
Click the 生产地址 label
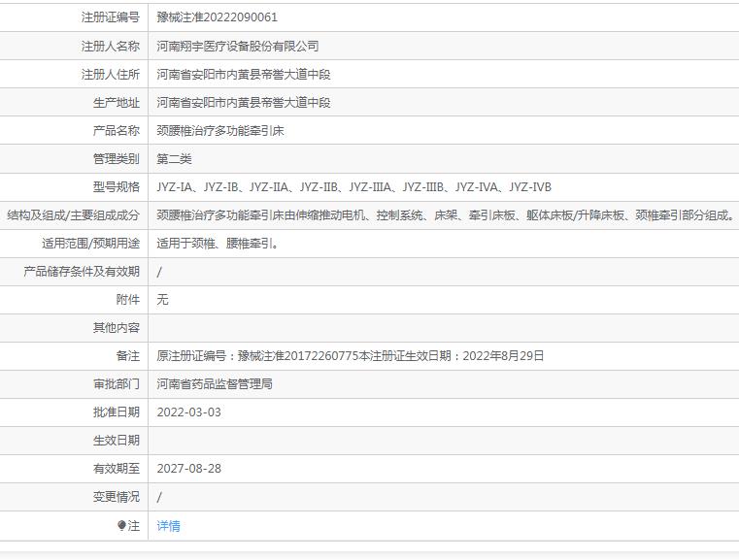[x=116, y=102]
